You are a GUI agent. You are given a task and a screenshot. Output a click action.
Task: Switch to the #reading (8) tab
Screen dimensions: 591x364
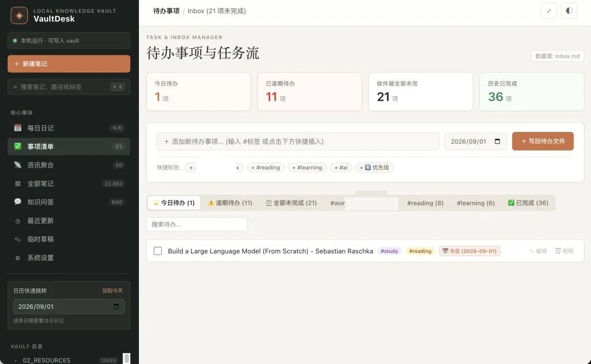click(x=425, y=203)
